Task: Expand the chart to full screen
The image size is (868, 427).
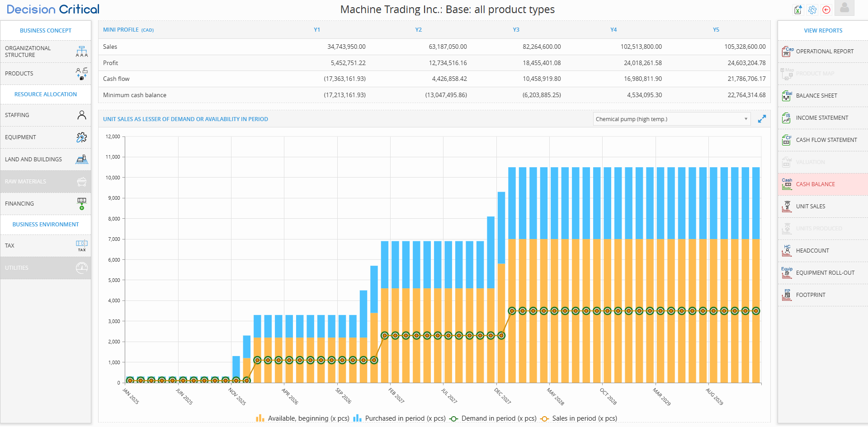Action: [762, 119]
